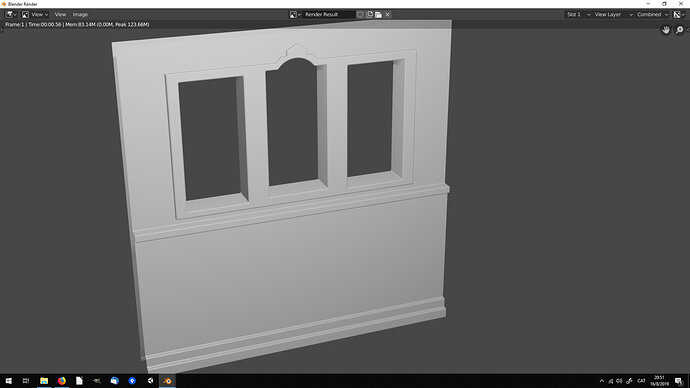Image resolution: width=690 pixels, height=388 pixels.
Task: Open the document app on taskbar
Action: tap(79, 381)
